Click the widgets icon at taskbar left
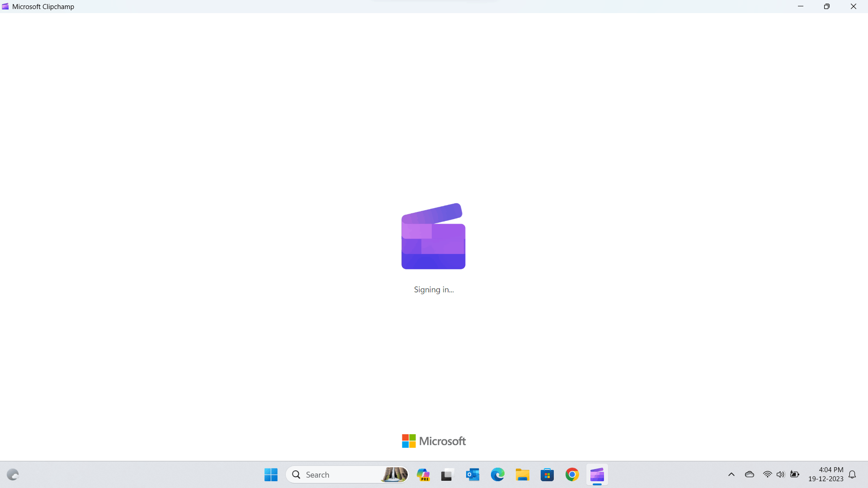 13,474
